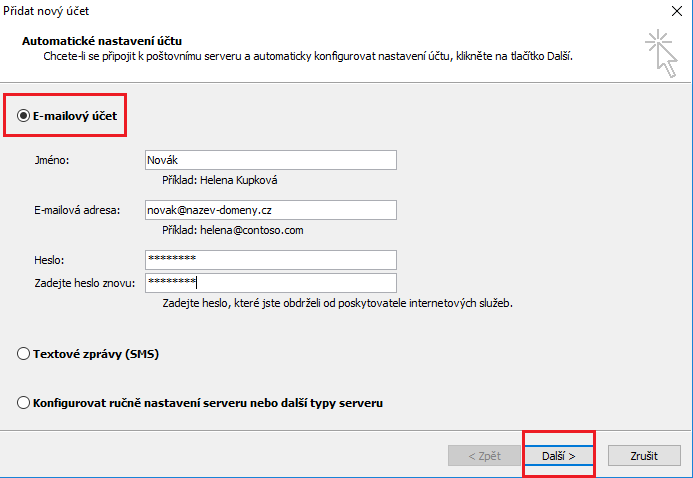Select the E-mailový účet radio button
The width and height of the screenshot is (693, 478).
click(x=23, y=116)
